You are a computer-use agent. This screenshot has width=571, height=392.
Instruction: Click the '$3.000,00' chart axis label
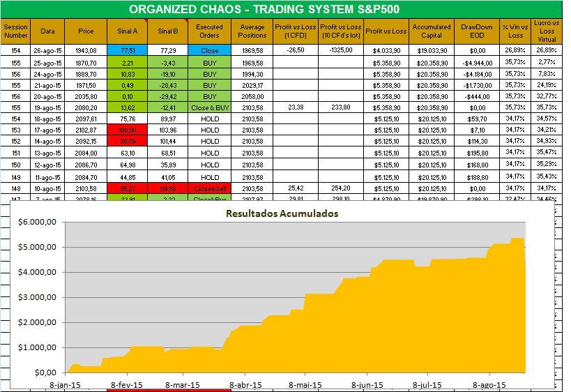[x=37, y=297]
